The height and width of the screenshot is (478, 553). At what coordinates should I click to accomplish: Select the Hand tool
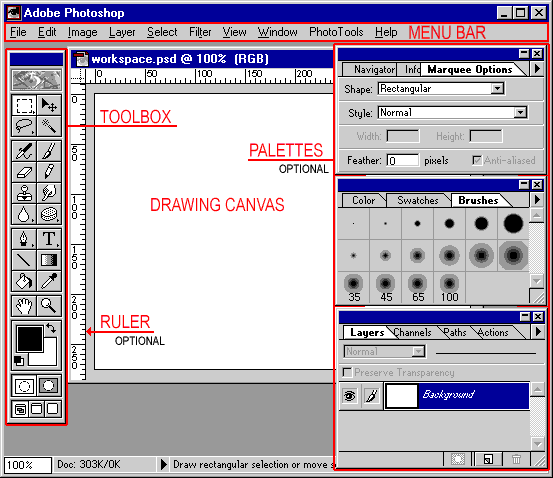point(24,306)
